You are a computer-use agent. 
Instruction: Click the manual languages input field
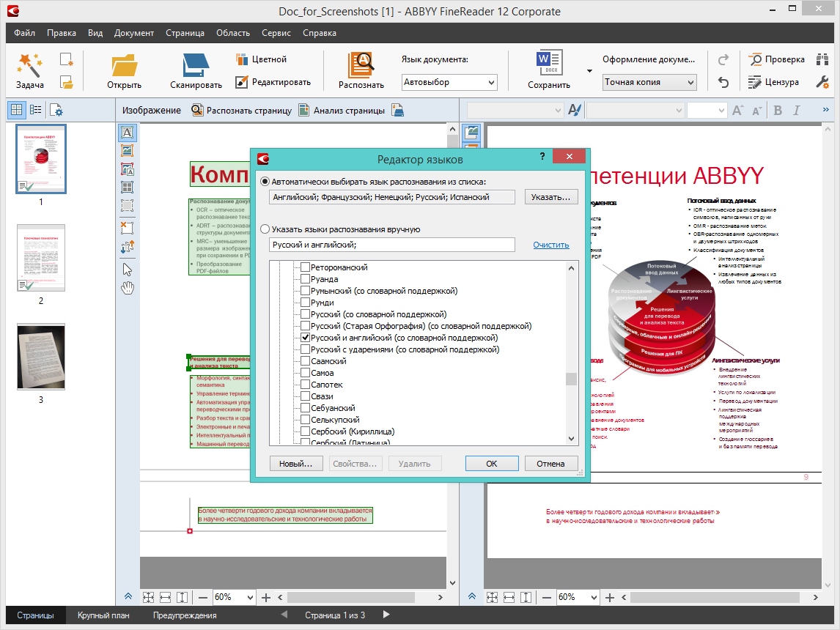click(x=391, y=245)
